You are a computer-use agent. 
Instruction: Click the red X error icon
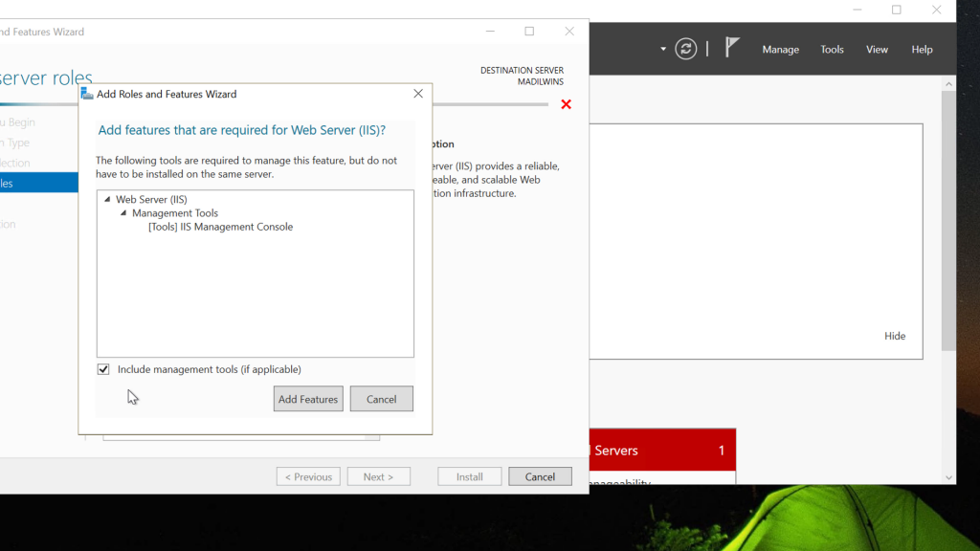[x=567, y=104]
